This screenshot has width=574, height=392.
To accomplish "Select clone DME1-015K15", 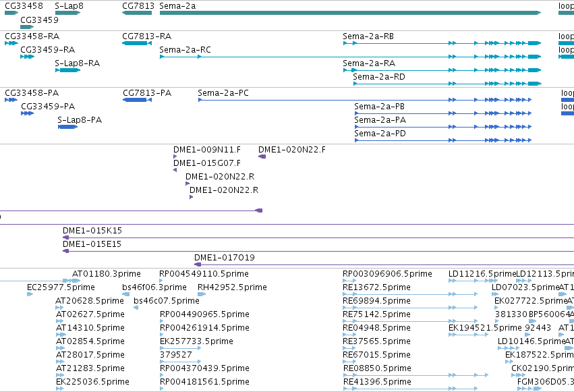I will click(x=318, y=238).
